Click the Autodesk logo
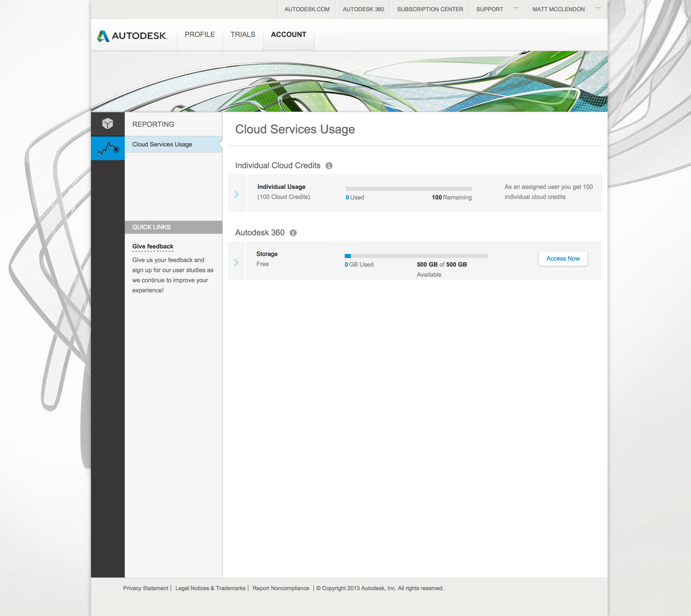The image size is (691, 616). click(132, 36)
